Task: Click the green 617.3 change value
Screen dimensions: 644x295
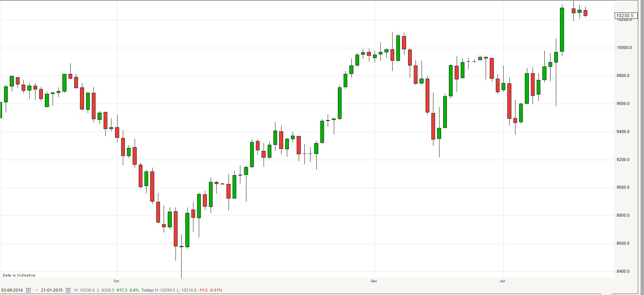Action: (122, 290)
